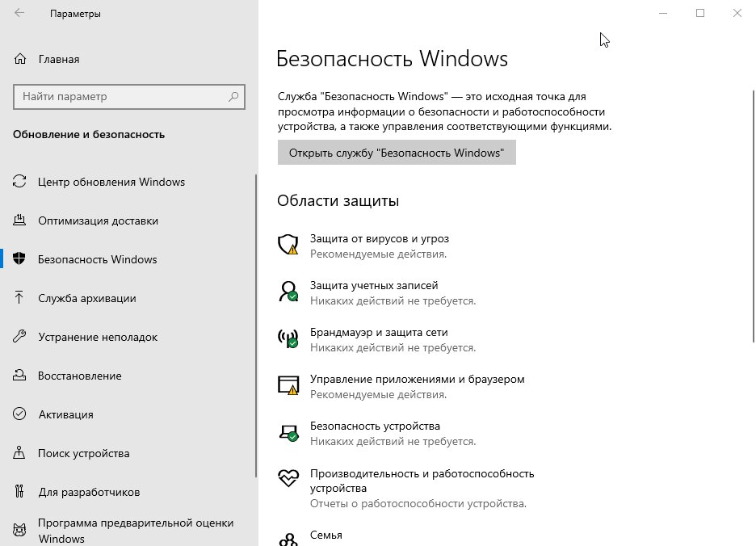Click the upload arrow icon for Служба архивации

click(x=19, y=297)
